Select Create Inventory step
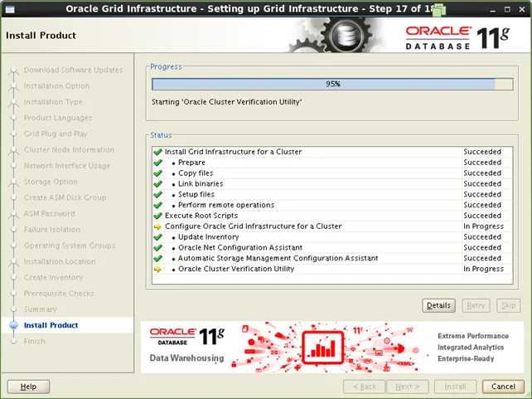The width and height of the screenshot is (532, 399). [x=53, y=277]
